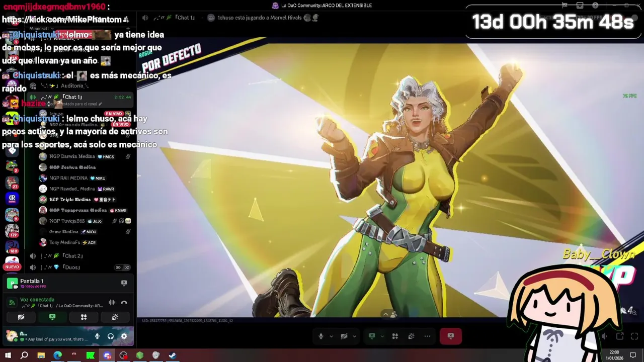
Task: Expand microphone options arrow in call bar
Action: coord(331,336)
